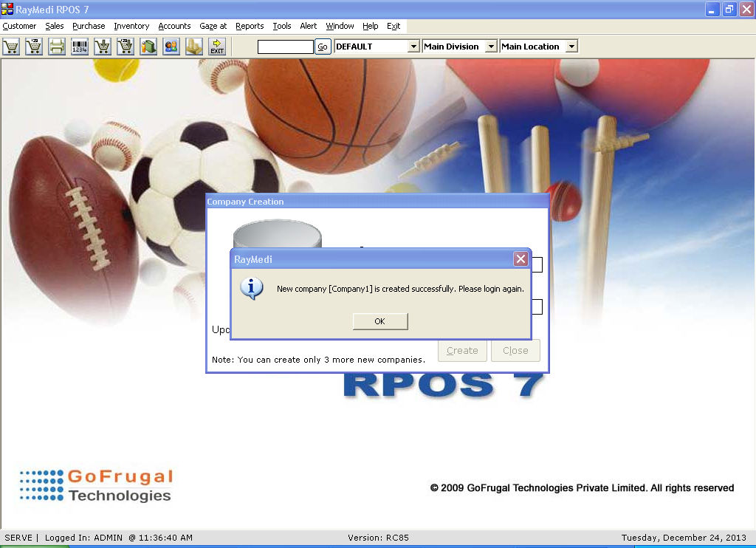
Task: Open the Help menu
Action: pos(371,26)
